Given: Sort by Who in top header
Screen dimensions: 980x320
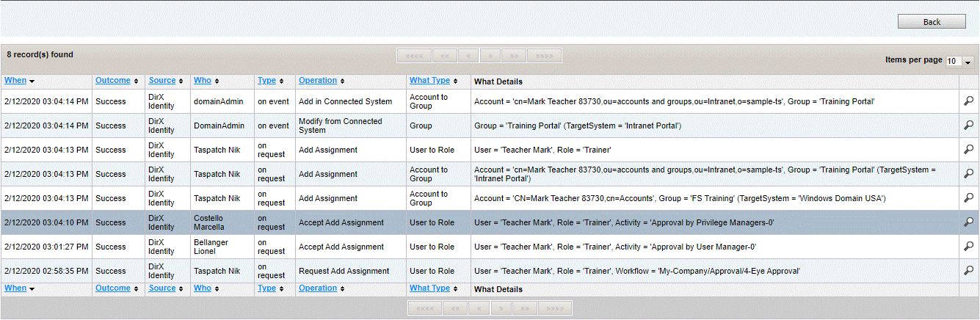Looking at the screenshot, I should pyautogui.click(x=202, y=81).
